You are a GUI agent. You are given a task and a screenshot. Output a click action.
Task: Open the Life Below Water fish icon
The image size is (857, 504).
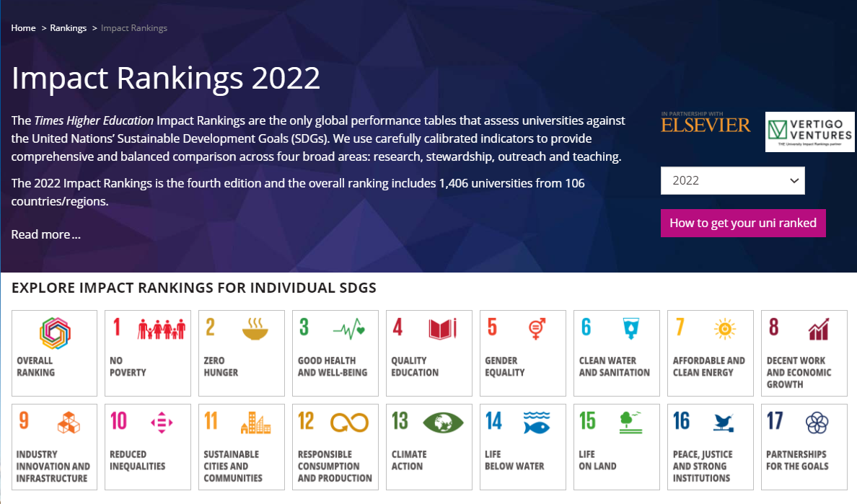pyautogui.click(x=537, y=423)
